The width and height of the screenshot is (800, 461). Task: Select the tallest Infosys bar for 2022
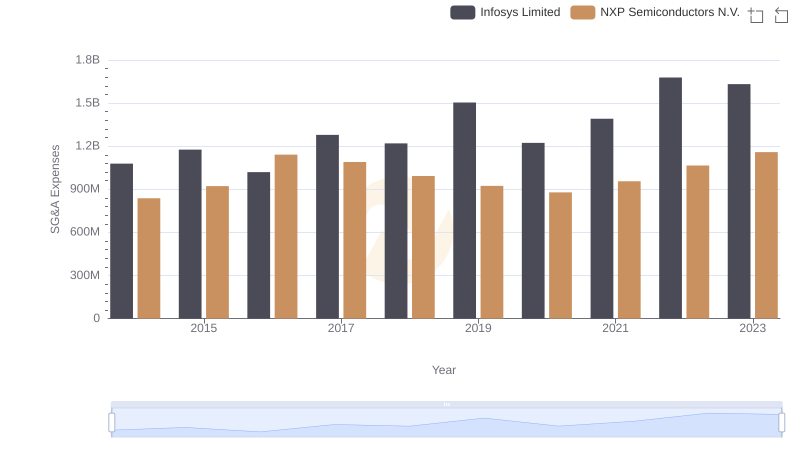point(670,198)
